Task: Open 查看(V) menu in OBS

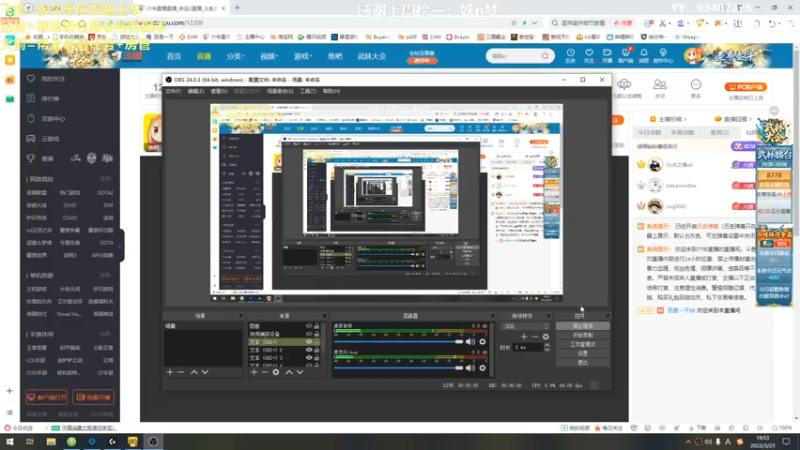Action: pos(219,91)
